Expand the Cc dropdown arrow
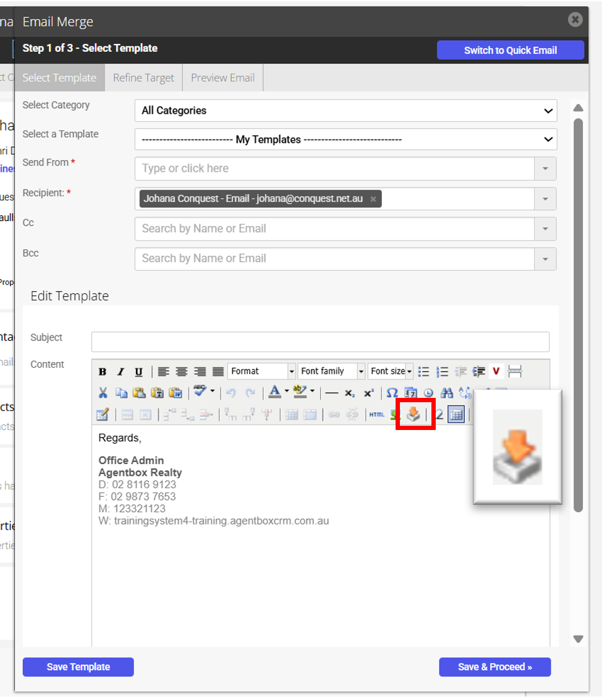 (545, 229)
